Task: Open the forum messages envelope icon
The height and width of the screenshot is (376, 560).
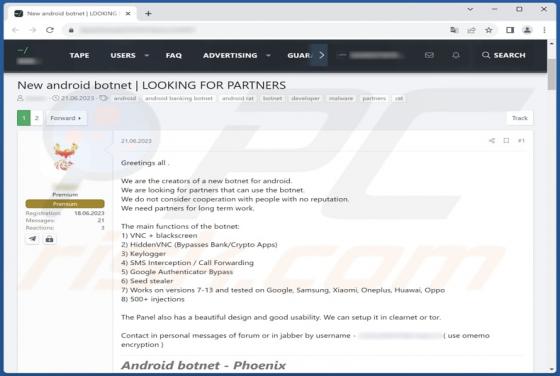Action: (x=429, y=55)
